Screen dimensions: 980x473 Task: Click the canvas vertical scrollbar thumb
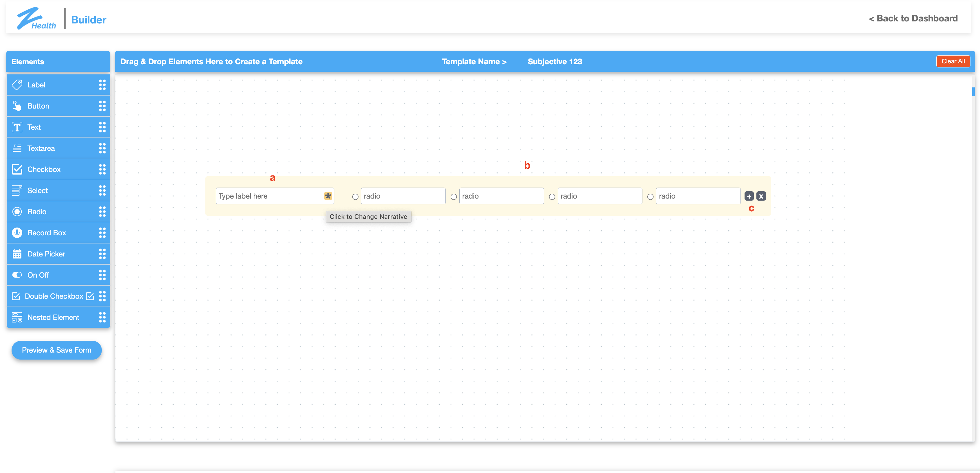click(x=973, y=91)
